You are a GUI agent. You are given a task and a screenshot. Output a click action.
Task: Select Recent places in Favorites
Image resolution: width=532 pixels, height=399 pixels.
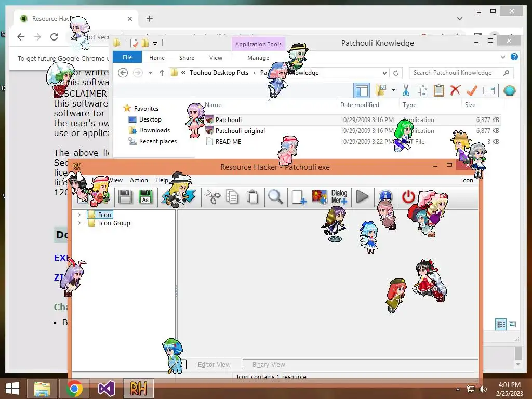click(x=158, y=141)
